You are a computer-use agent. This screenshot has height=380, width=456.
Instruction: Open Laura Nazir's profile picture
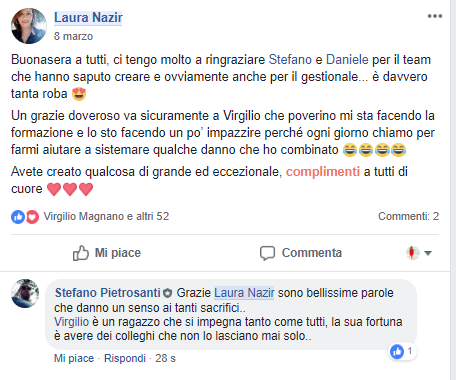click(x=29, y=26)
